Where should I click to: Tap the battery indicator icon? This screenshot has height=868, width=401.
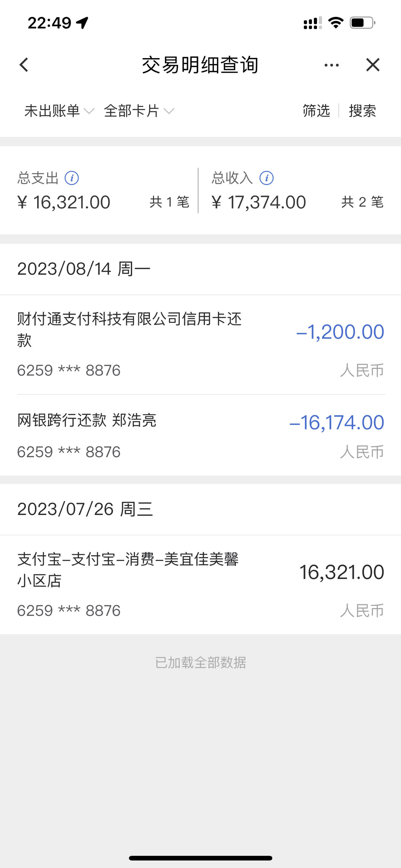(x=362, y=23)
